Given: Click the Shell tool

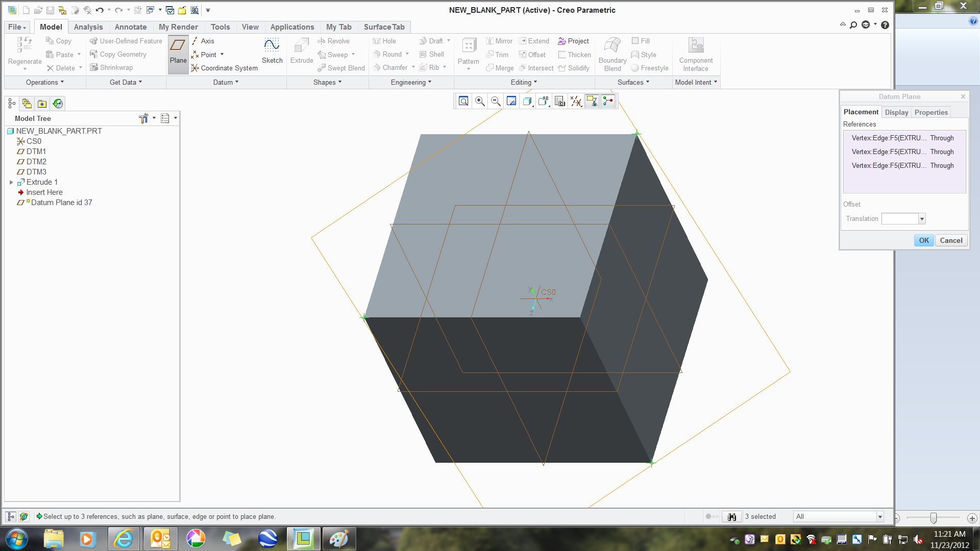Looking at the screenshot, I should 432,54.
